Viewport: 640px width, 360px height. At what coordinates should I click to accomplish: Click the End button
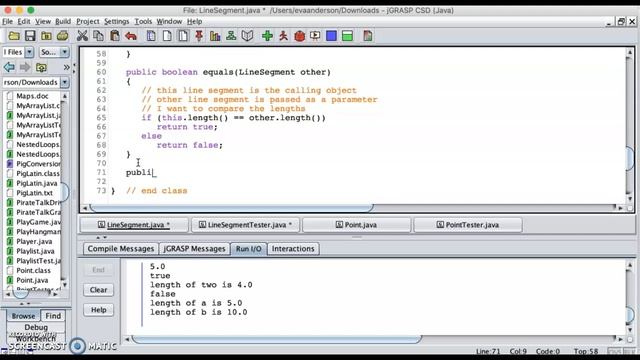point(98,270)
